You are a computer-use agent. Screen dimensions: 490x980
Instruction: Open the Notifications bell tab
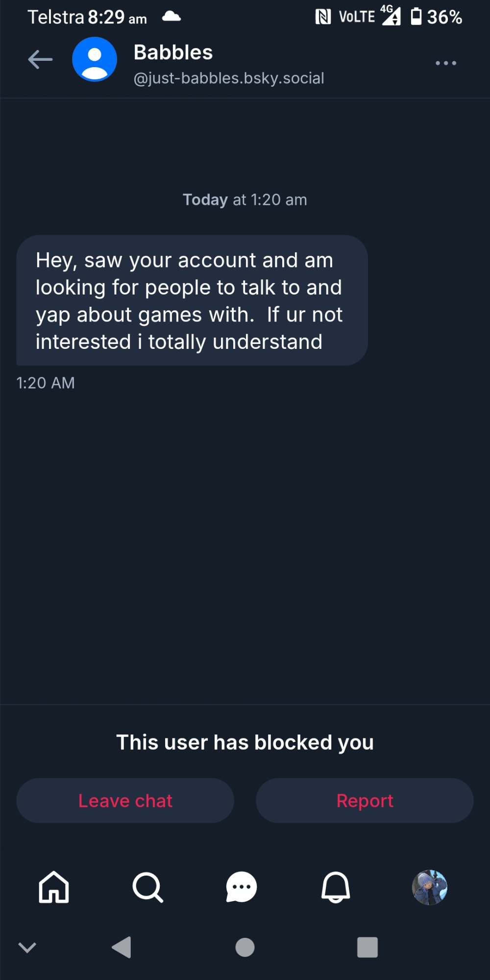coord(336,887)
